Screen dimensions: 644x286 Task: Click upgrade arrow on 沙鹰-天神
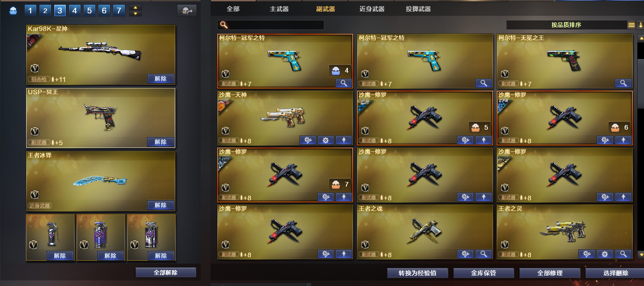tap(344, 140)
